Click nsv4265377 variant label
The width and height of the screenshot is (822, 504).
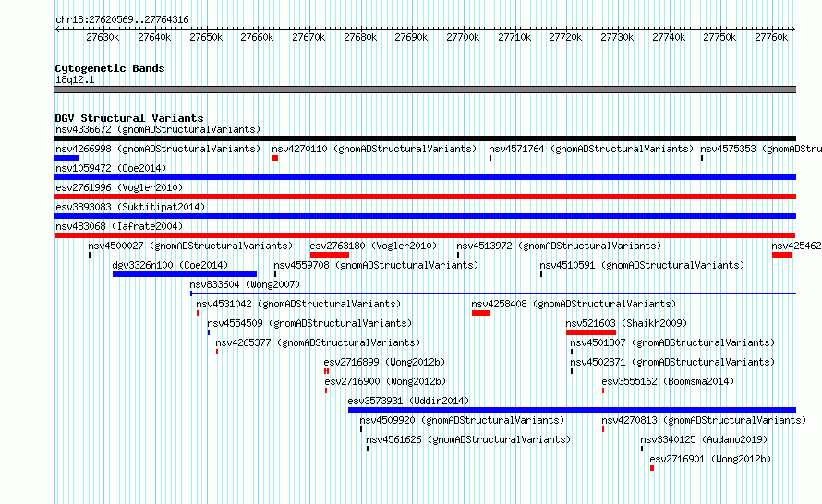click(318, 342)
